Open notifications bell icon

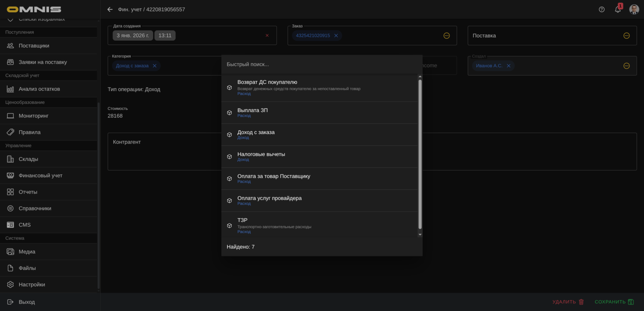tap(618, 9)
